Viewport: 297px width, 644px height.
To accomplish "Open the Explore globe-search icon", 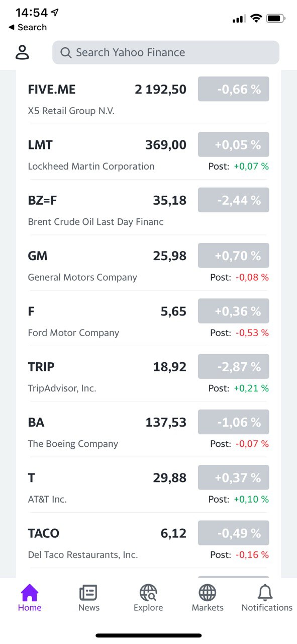I will click(x=148, y=593).
